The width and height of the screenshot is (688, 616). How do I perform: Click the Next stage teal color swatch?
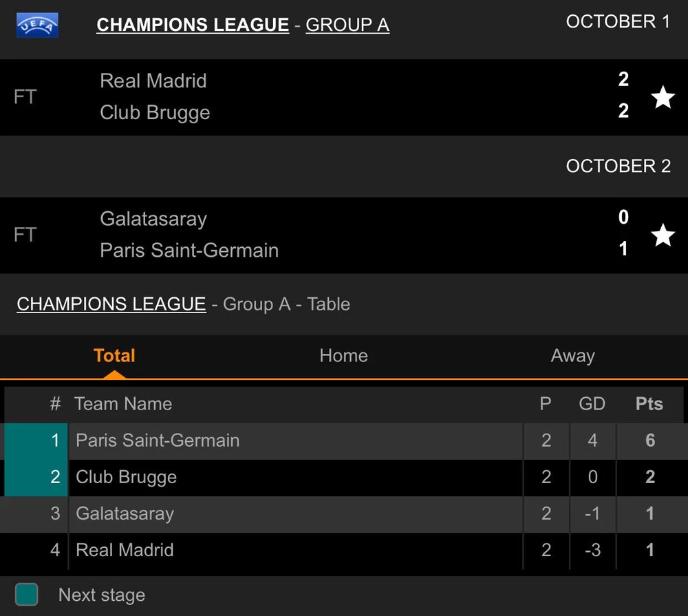[x=27, y=595]
